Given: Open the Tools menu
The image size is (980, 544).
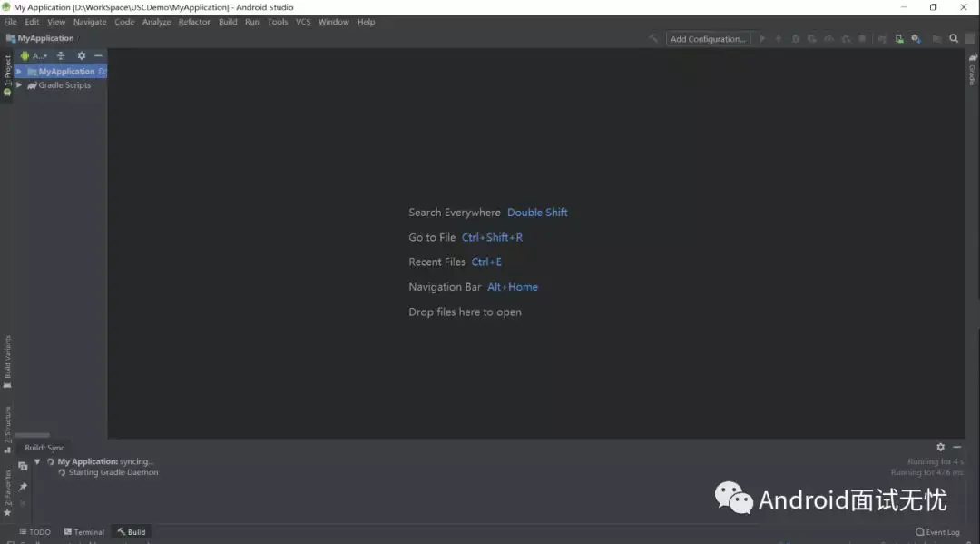Looking at the screenshot, I should (278, 22).
